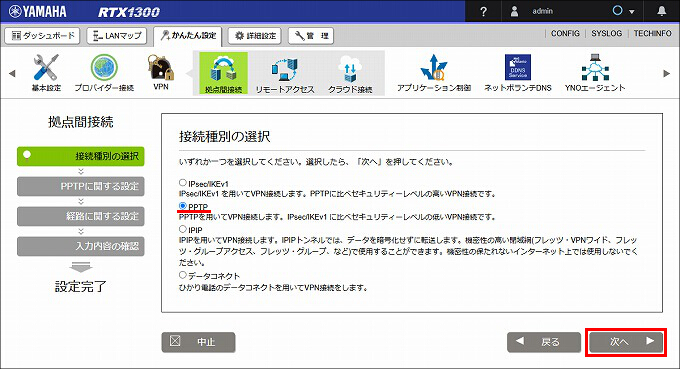Screen dimensions: 680x369
Task: Click the RTX1300 model name
Action: pos(129,12)
